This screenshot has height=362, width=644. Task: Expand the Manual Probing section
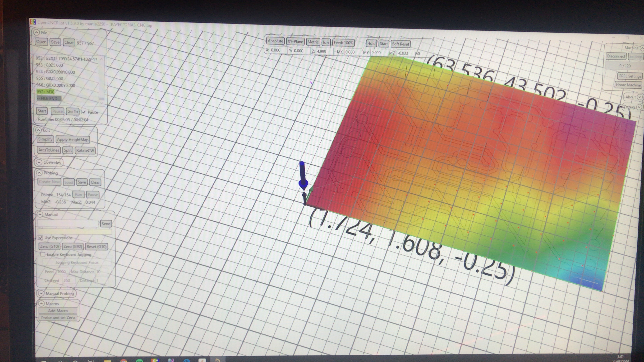[x=41, y=293]
